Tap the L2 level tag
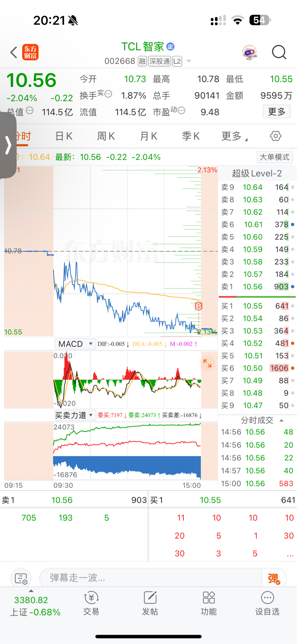The height and width of the screenshot is (644, 297). 177,61
